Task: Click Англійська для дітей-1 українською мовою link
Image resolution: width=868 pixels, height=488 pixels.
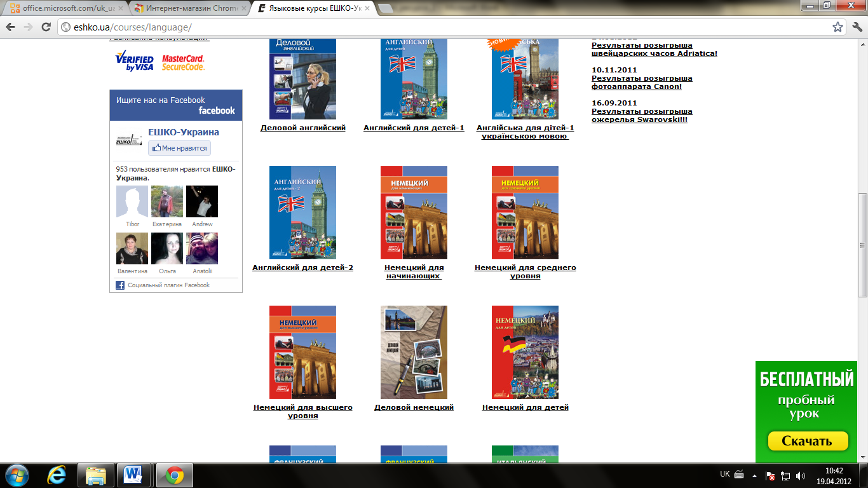Action: point(526,132)
